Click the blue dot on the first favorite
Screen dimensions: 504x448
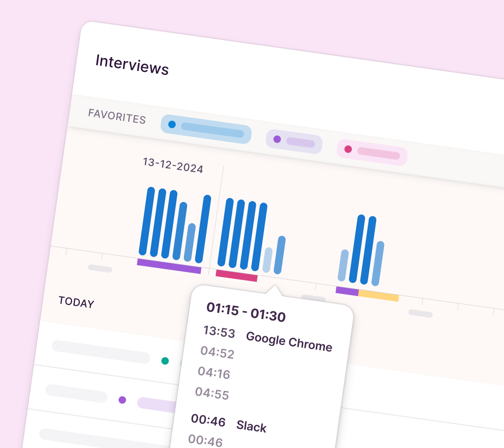[172, 124]
